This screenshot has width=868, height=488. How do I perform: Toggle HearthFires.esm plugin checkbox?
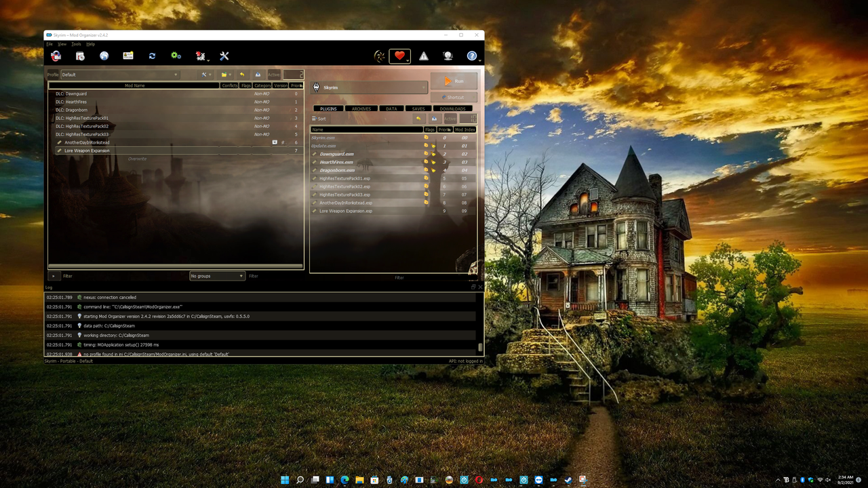(315, 162)
